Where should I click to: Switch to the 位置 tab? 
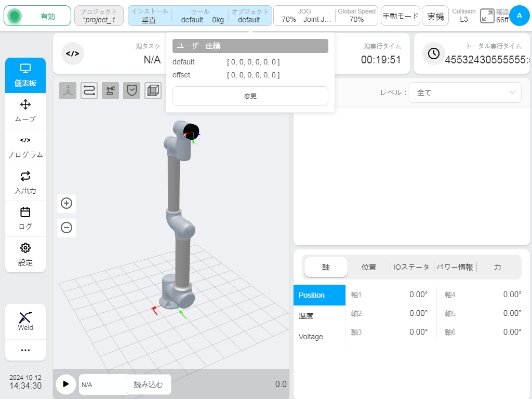point(369,267)
